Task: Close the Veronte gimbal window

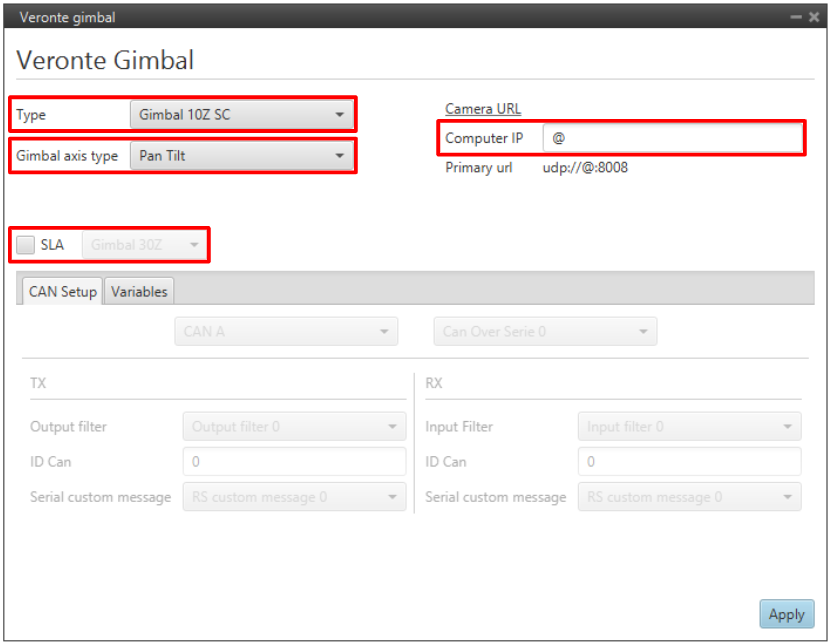Action: point(813,17)
